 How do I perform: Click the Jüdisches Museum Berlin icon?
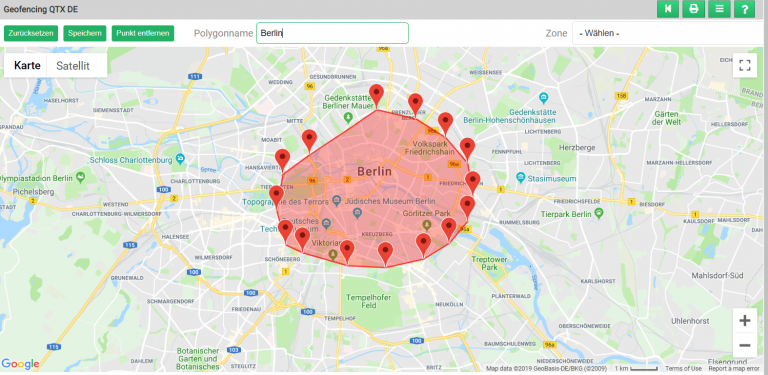click(357, 213)
